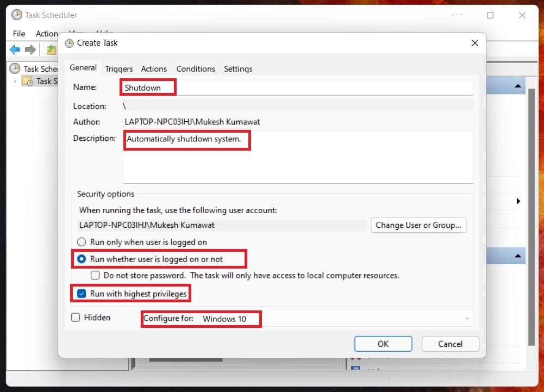The image size is (544, 392).
Task: Close the Create Task dialog
Action: [475, 43]
